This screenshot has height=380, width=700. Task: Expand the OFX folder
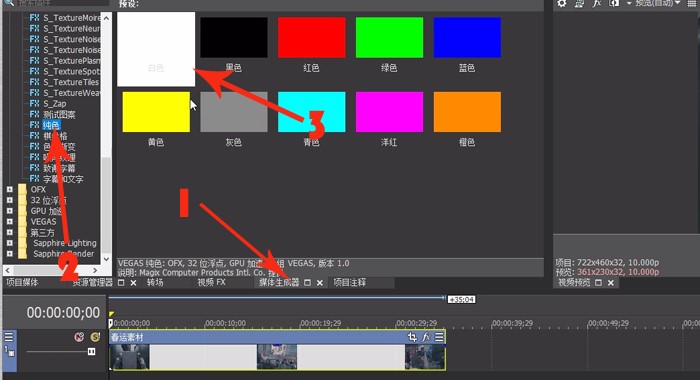coord(10,189)
